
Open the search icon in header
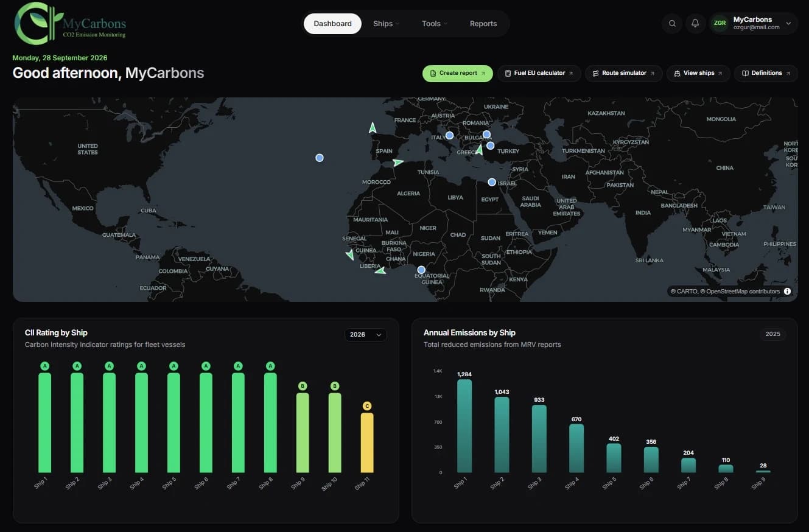coord(672,24)
